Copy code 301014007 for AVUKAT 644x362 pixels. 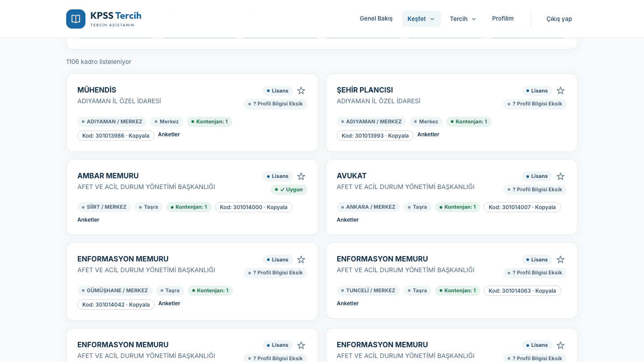tap(522, 207)
